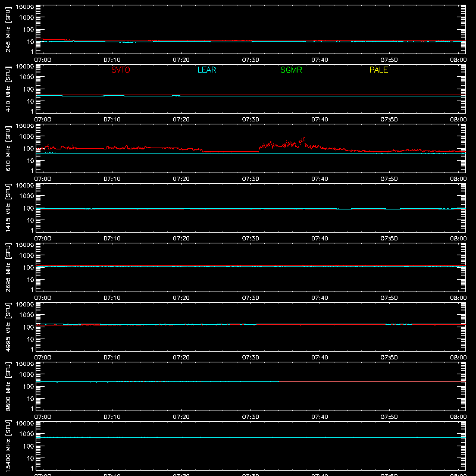This screenshot has height=476, width=476.
Task: Select the 8800 MHz [SFU] axis title
Action: (x=8, y=387)
